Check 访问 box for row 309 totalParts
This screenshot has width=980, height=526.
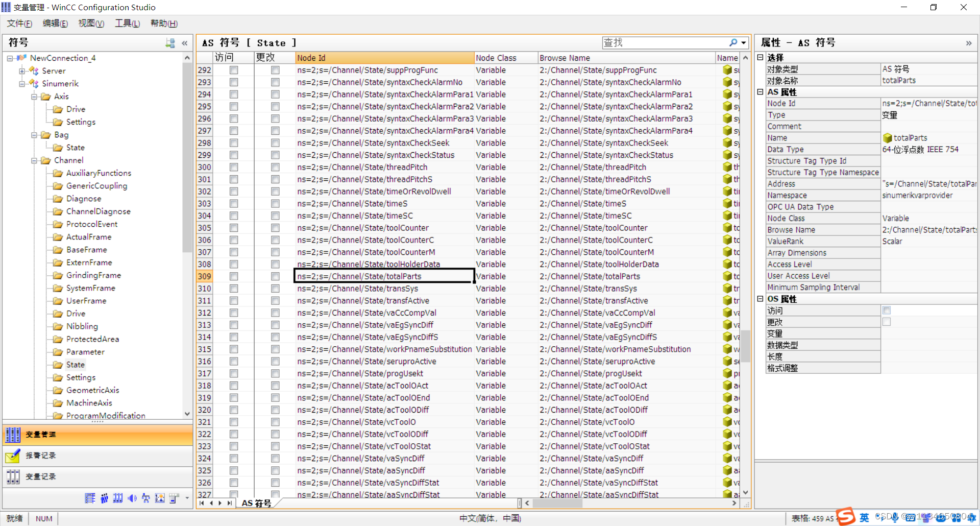234,276
